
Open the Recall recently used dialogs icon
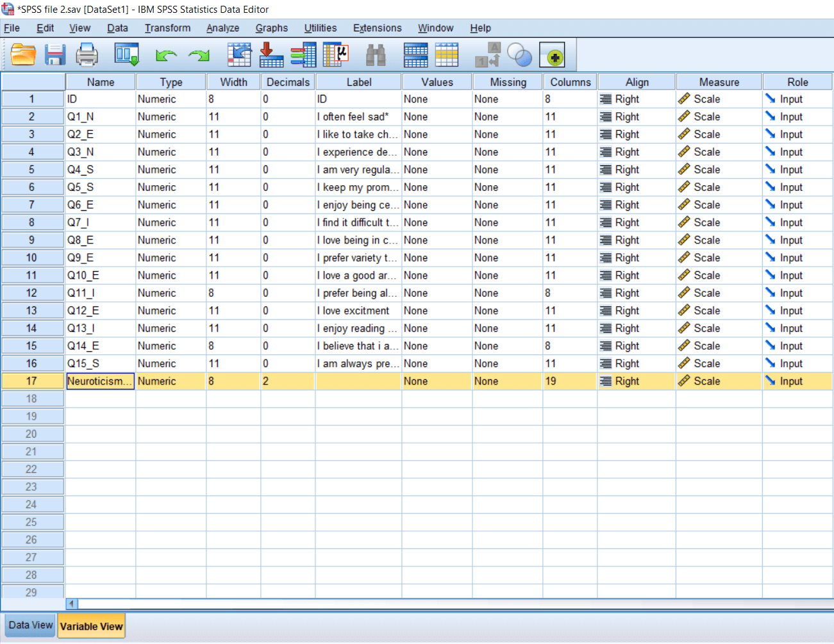(x=126, y=55)
